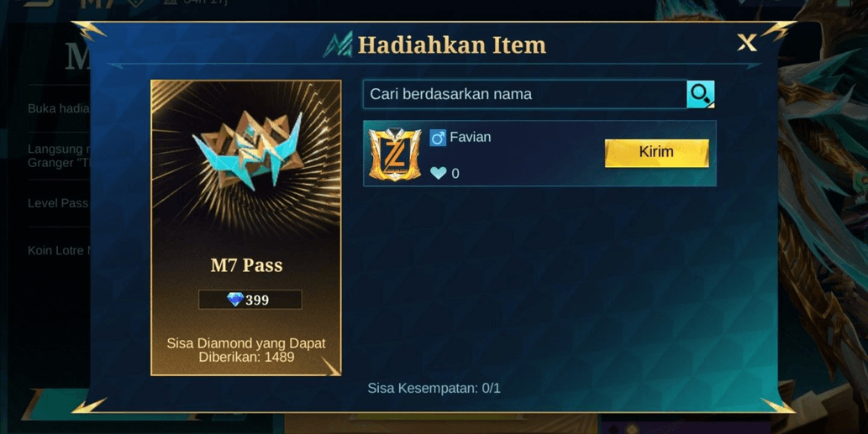Open the Koin Lotre entry behind the dialog
This screenshot has width=868, height=434.
click(58, 250)
